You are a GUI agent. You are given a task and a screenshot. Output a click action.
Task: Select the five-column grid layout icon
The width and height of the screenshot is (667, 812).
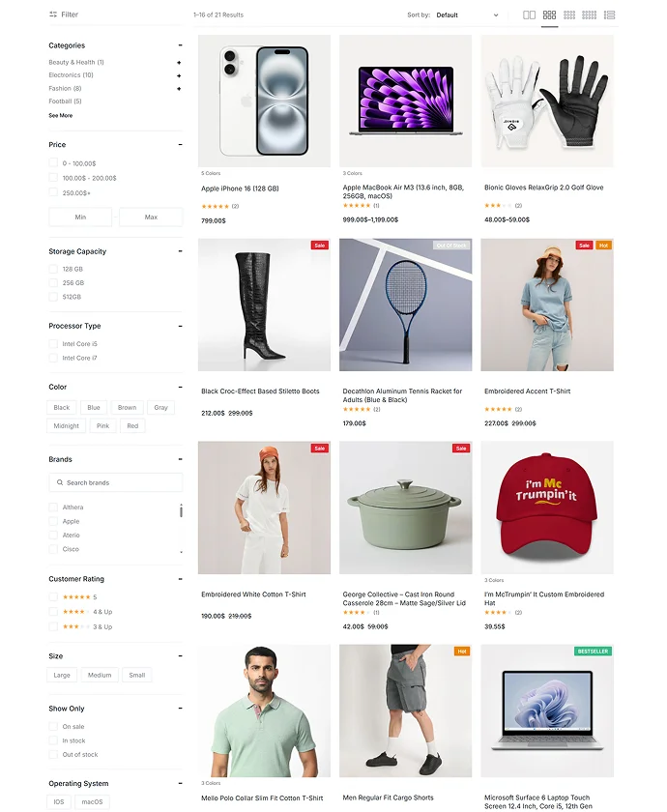coord(590,15)
